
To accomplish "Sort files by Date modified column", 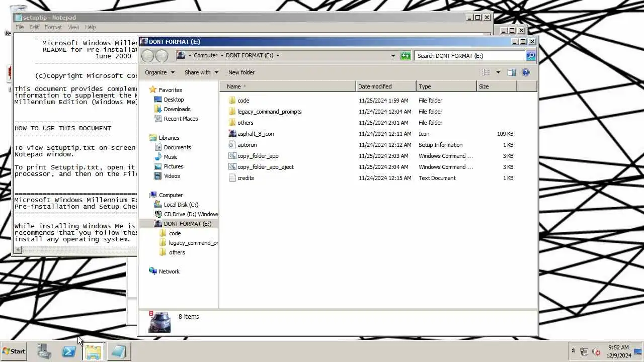I will click(386, 86).
